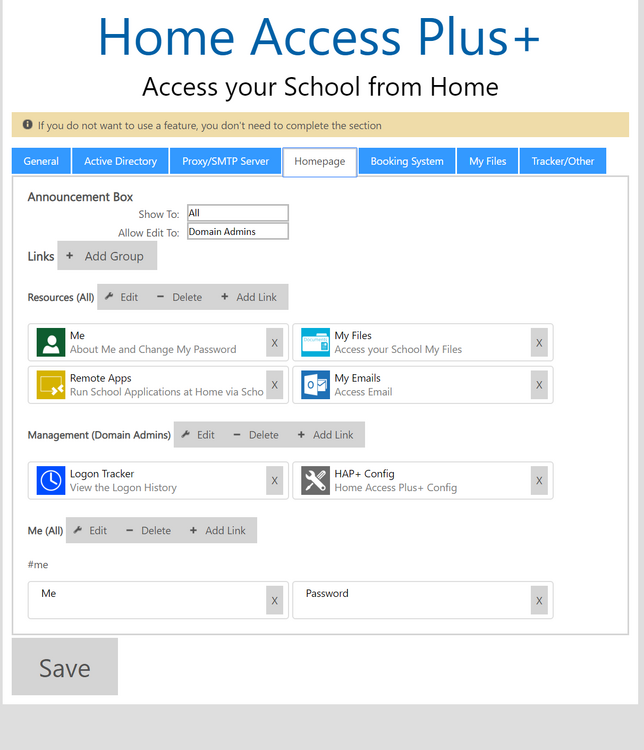Click the yellow Remote Apps icon
The height and width of the screenshot is (750, 644).
click(51, 385)
